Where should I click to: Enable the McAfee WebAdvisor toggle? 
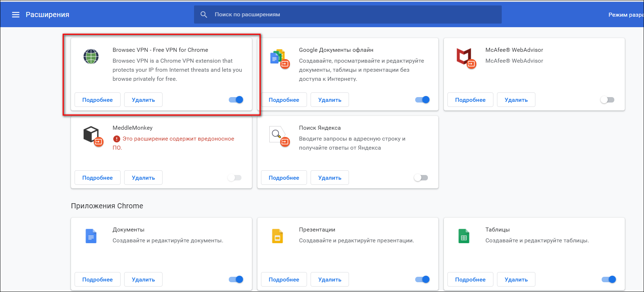pyautogui.click(x=607, y=100)
